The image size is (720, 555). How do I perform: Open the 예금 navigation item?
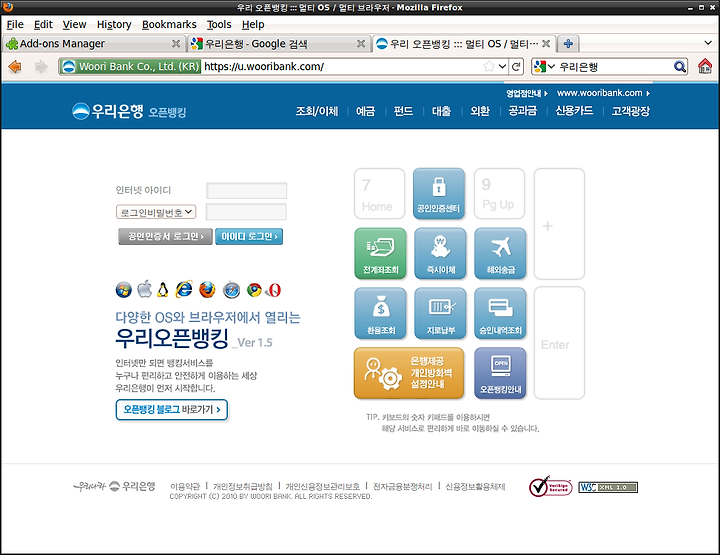click(x=366, y=111)
